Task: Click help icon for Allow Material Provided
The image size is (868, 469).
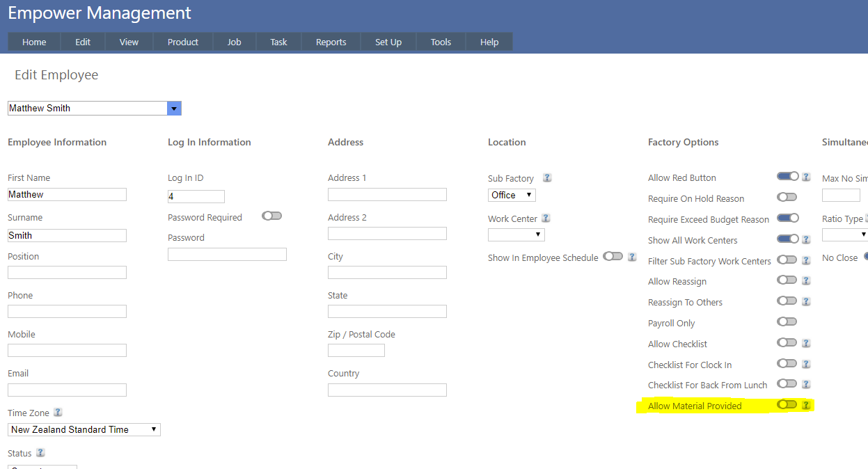Action: (x=806, y=406)
